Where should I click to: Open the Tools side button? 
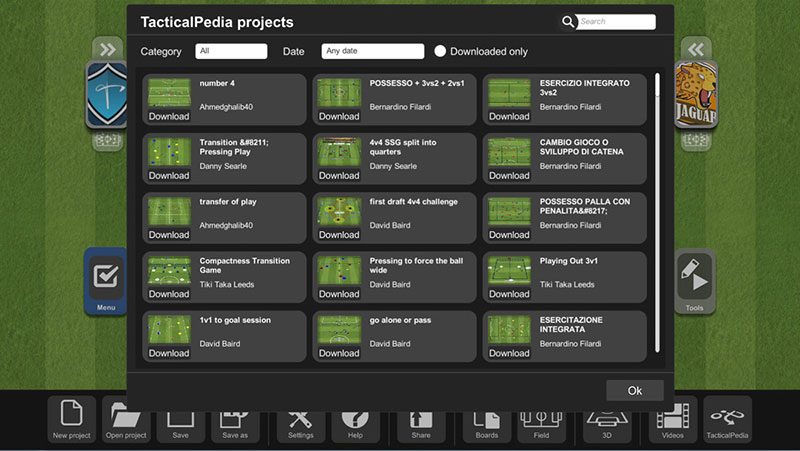694,281
